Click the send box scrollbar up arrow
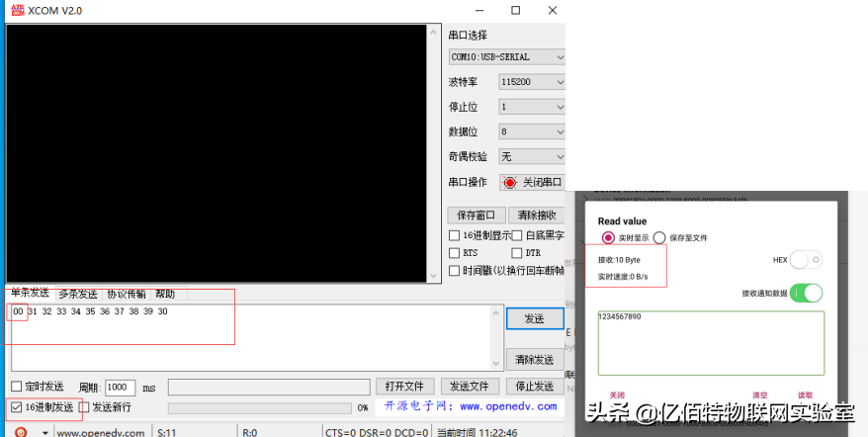Screen dimensions: 868x437 point(496,313)
